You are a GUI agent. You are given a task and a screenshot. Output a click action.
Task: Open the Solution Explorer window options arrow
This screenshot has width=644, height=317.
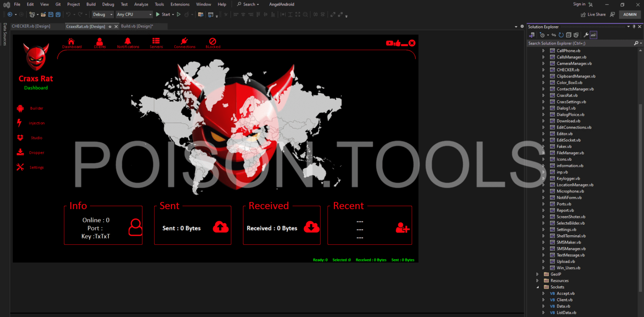click(628, 27)
